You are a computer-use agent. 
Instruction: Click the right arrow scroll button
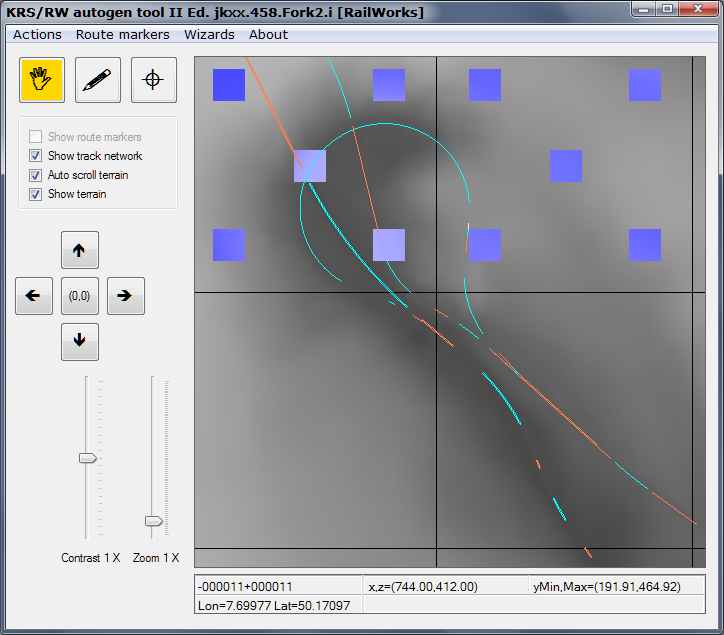[126, 296]
